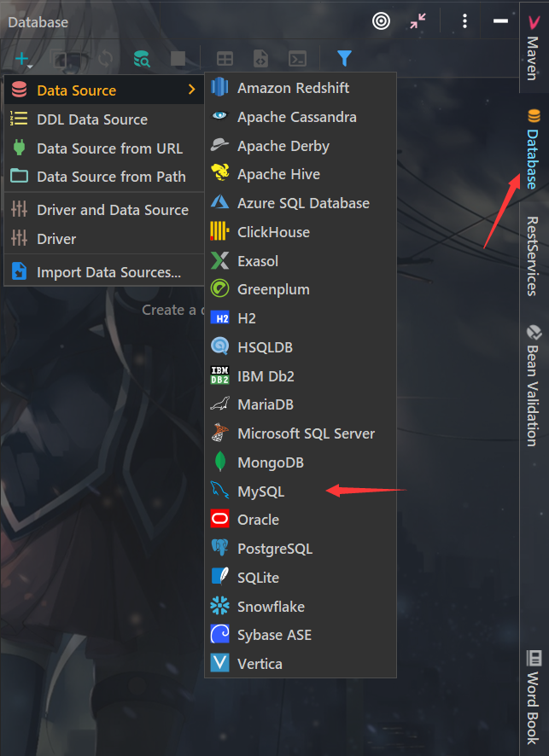
Task: Select Amazon Redshift data source
Action: pyautogui.click(x=301, y=88)
